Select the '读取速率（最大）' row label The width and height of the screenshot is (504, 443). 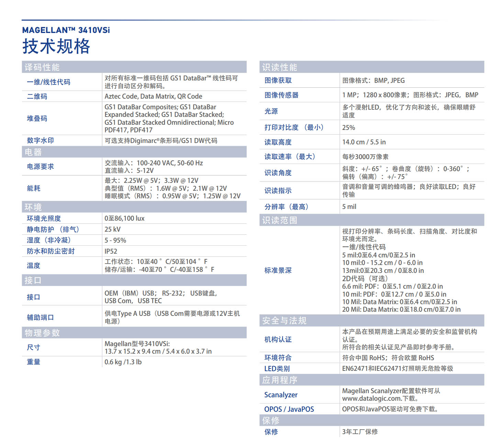click(x=290, y=157)
